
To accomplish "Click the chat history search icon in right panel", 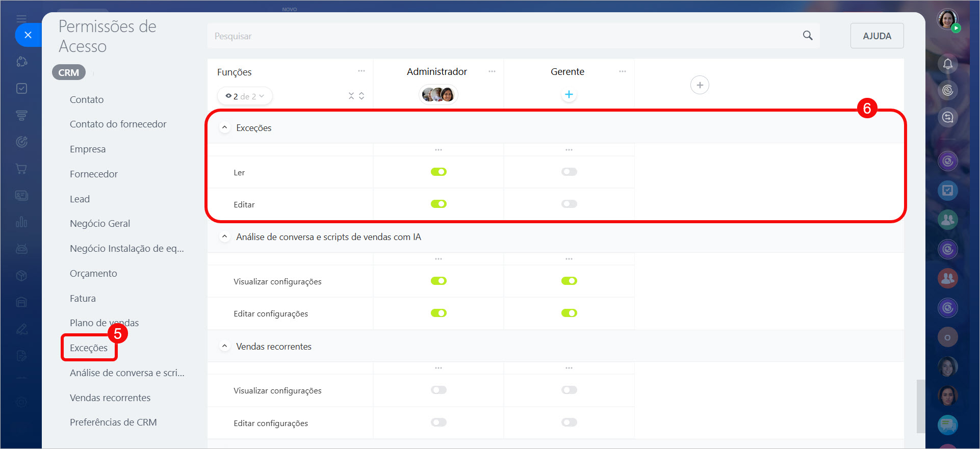I will (x=947, y=117).
